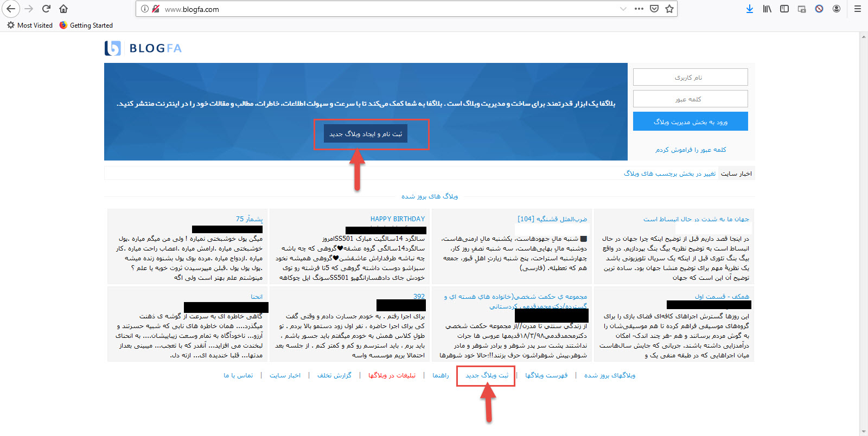Click the blocker extension circle icon
Screen dimensions: 868x436
(819, 9)
